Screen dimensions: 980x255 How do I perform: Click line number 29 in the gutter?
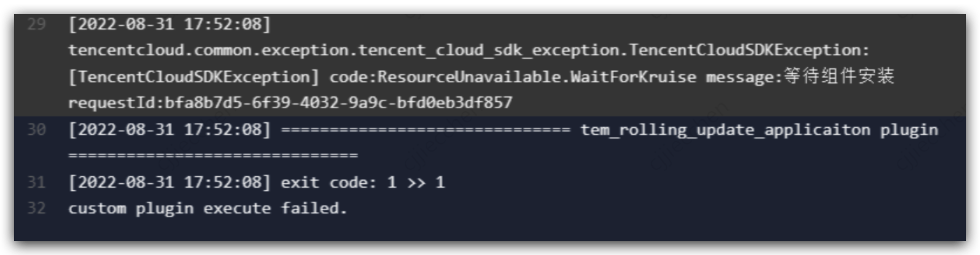37,24
